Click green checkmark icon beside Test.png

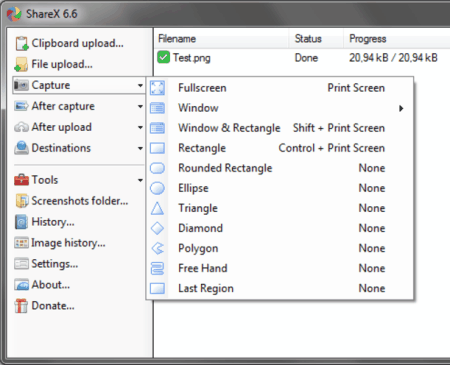pyautogui.click(x=163, y=57)
